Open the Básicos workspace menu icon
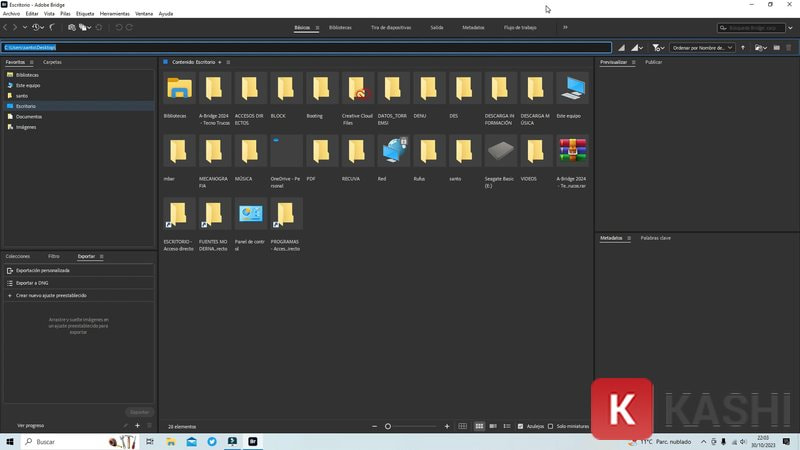Viewport: 800px width, 450px height. pyautogui.click(x=317, y=28)
